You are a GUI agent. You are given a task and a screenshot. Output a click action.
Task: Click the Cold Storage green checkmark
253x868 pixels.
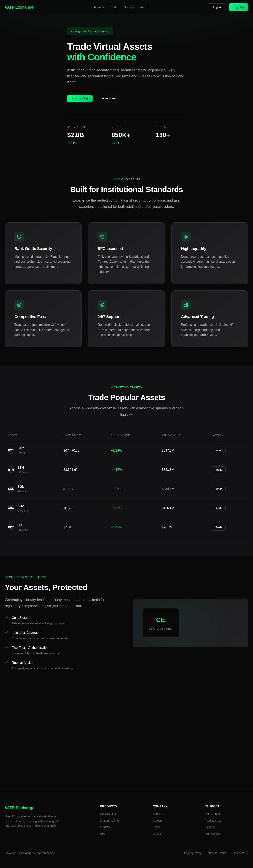(7, 617)
